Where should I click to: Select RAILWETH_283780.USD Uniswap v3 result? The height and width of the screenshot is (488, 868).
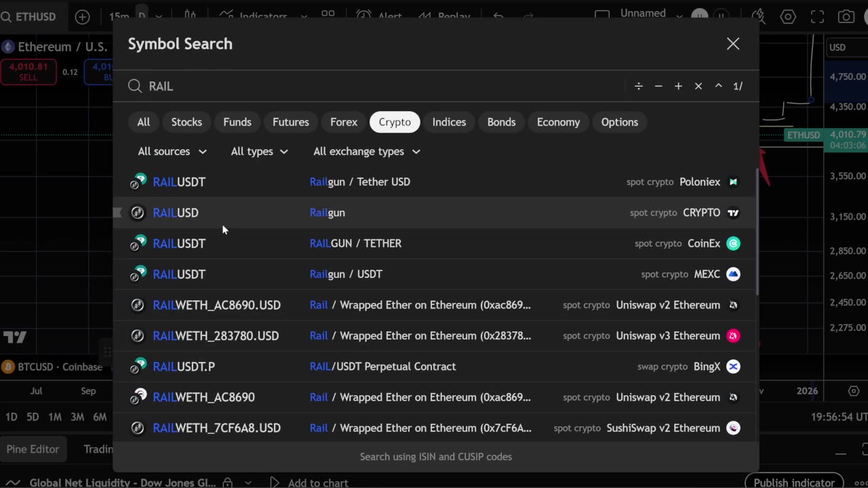(x=435, y=335)
